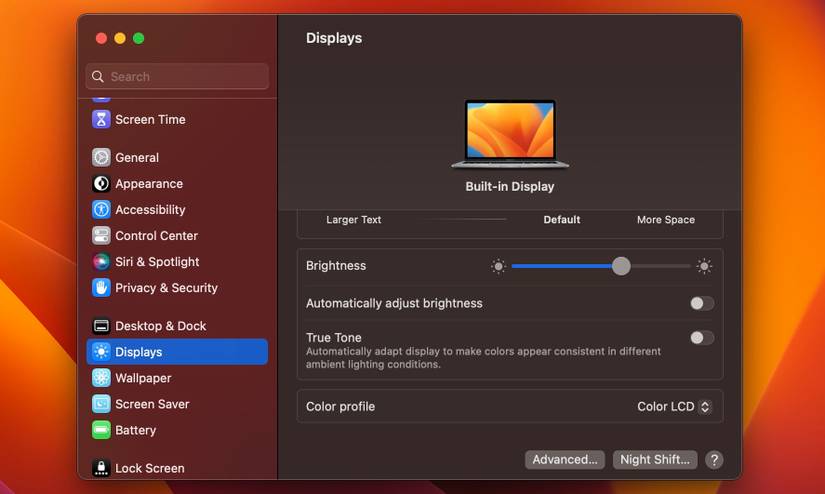Screen dimensions: 825x494
Task: Click the unfilled right end of the brightness track
Action: tap(660, 266)
